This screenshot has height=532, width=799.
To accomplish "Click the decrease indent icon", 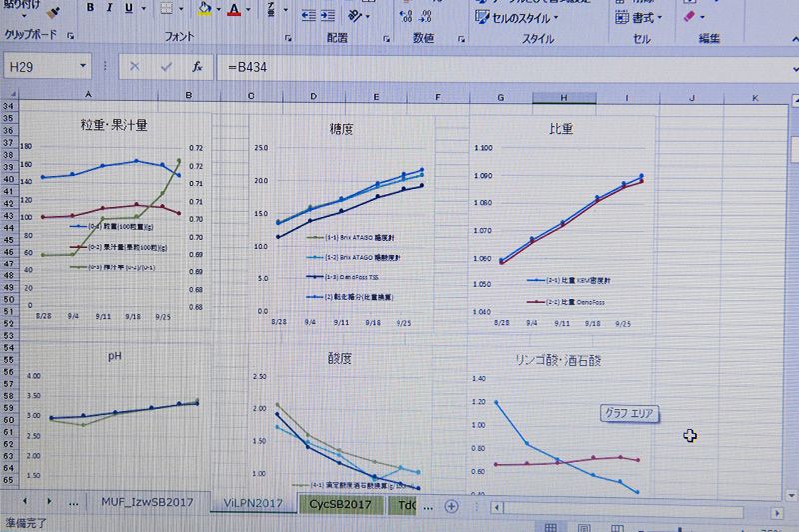I will [x=310, y=14].
